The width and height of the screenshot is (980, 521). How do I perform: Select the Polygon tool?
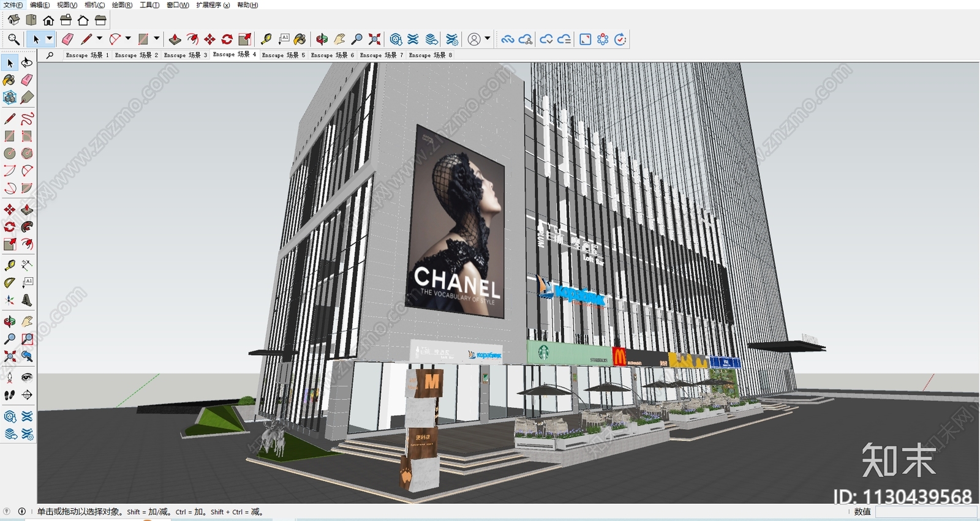[27, 153]
